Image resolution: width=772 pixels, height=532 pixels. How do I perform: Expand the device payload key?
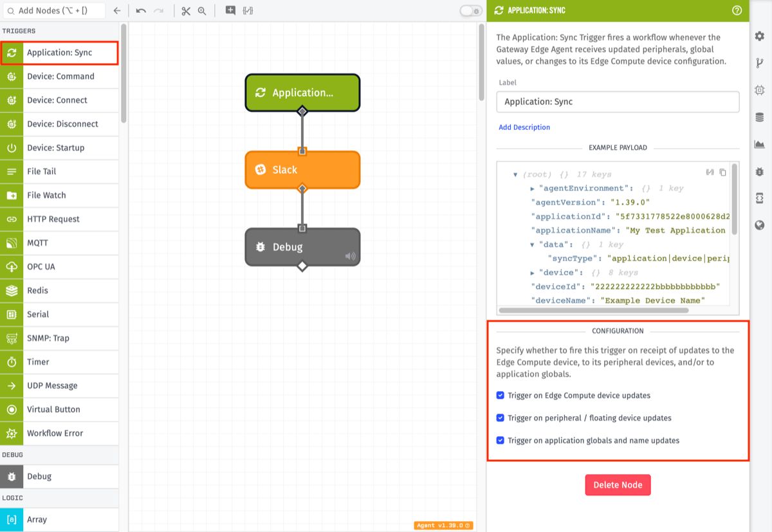pos(533,273)
